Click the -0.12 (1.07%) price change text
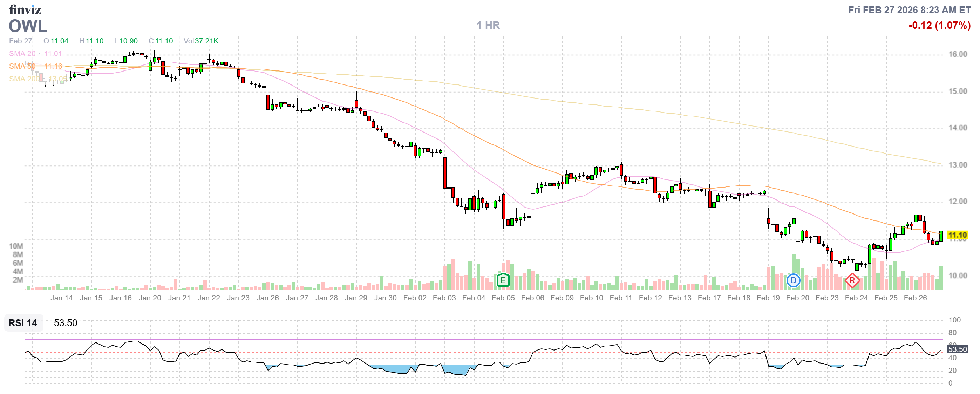This screenshot has width=980, height=394. [x=939, y=26]
